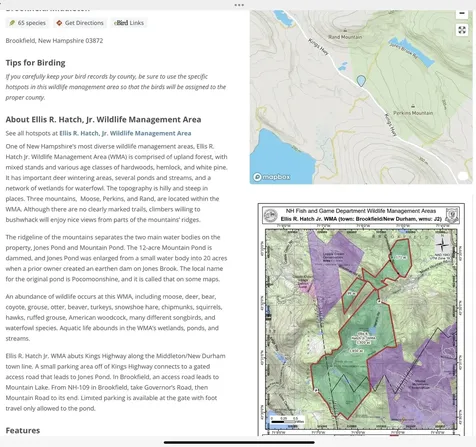476x447 pixels.
Task: Click the hotspot marker pin on map
Action: (x=361, y=81)
